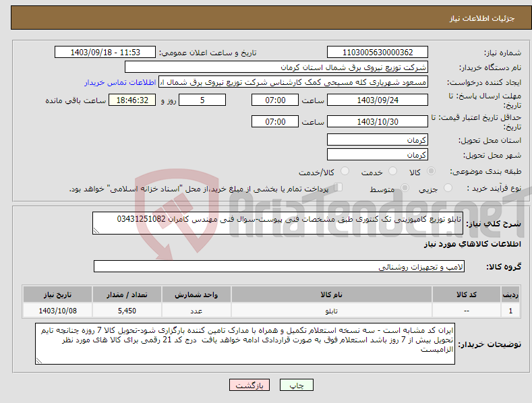Click the شرح کلی نیاز description textarea
532x403 pixels.
tap(278, 223)
